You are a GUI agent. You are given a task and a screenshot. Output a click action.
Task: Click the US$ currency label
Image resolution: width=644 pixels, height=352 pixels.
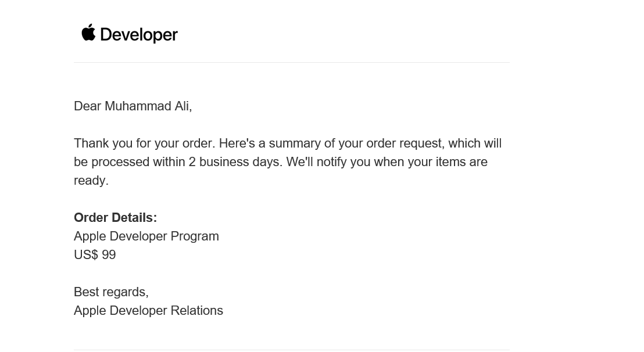pos(86,255)
